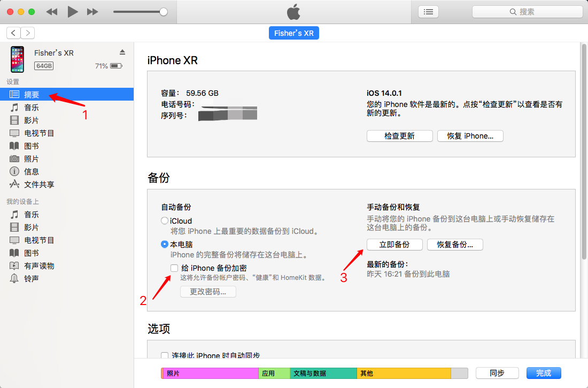
Task: Click the 64GB capacity badge
Action: coord(44,66)
